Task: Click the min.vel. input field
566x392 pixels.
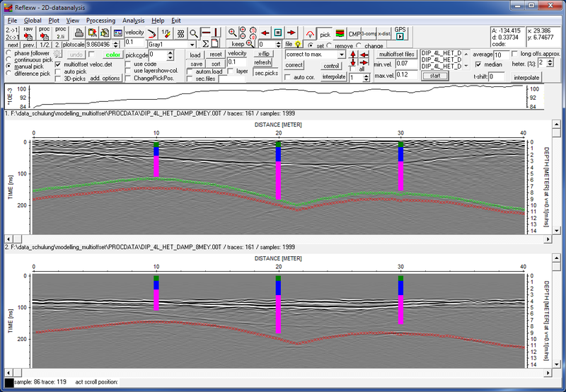Action: 406,64
